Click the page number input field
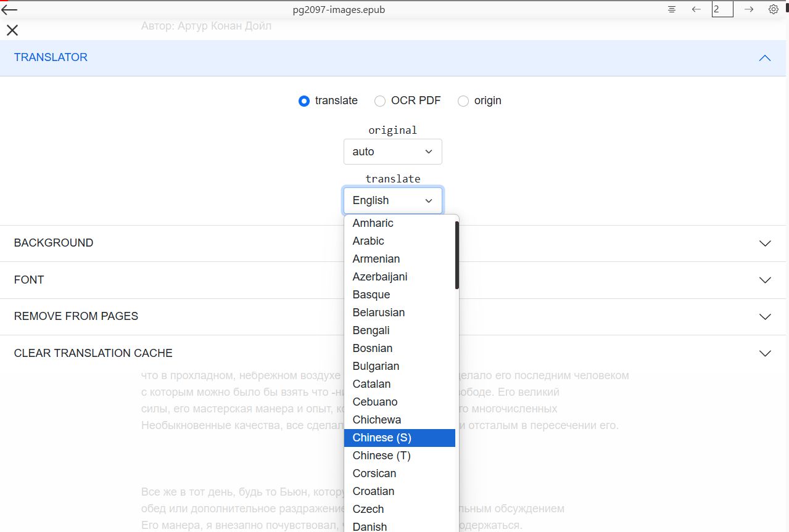Screen dimensions: 789x532 722,9
